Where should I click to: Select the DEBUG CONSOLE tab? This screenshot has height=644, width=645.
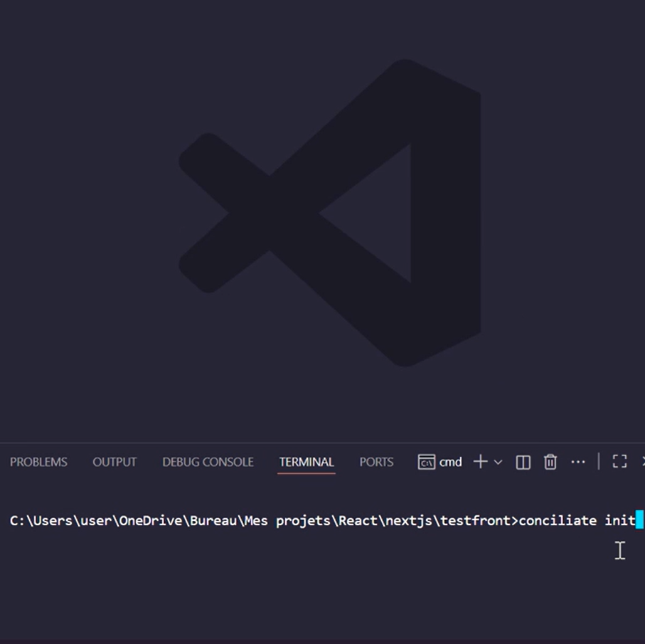[x=208, y=462]
